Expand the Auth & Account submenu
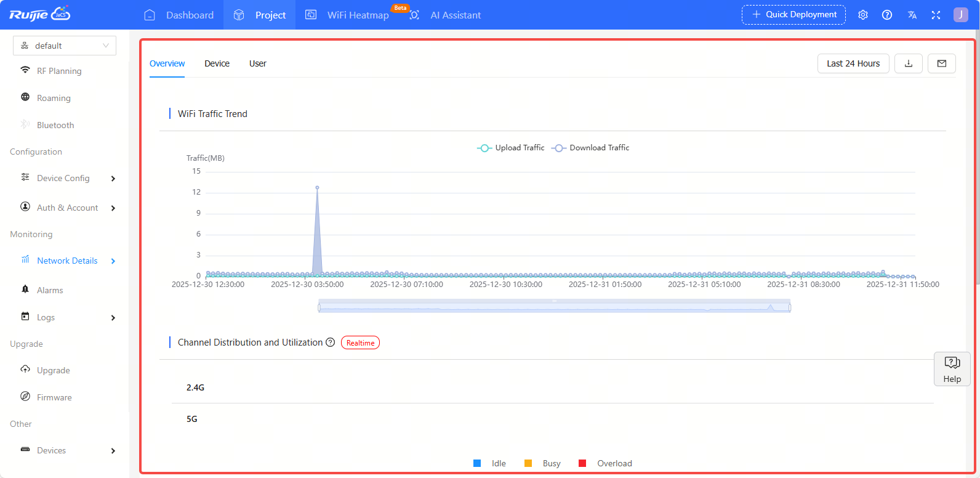980x478 pixels. [x=68, y=208]
